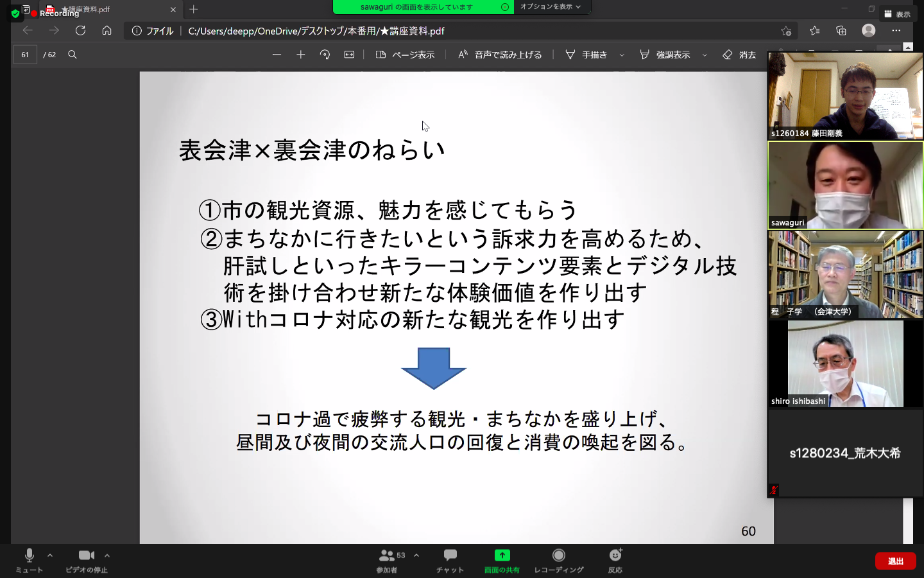
Task: Click the browser refresh icon
Action: point(80,30)
